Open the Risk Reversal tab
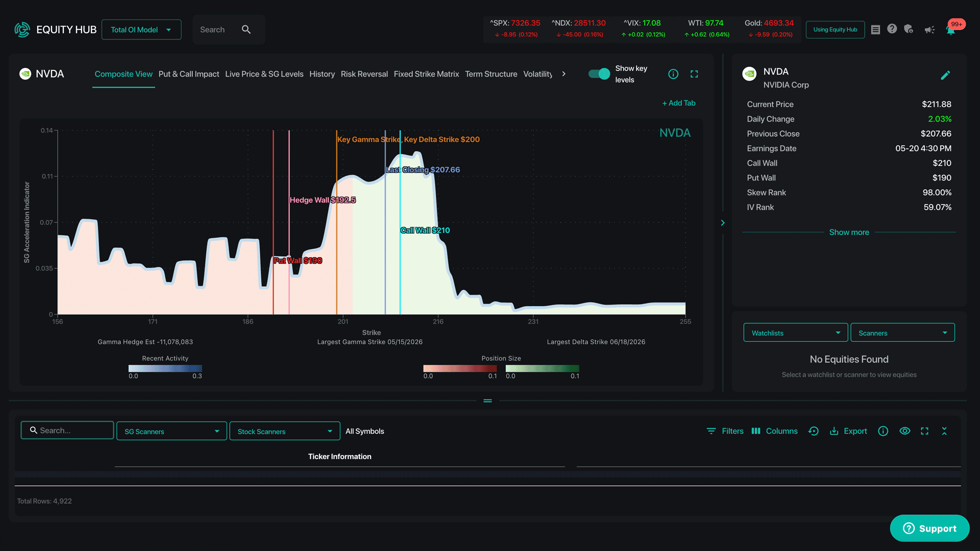 pyautogui.click(x=364, y=74)
